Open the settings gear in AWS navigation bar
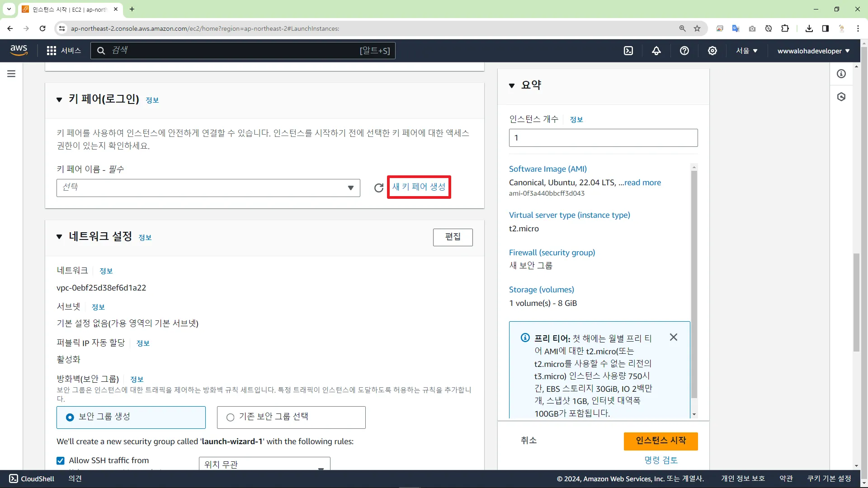The height and width of the screenshot is (488, 868). (712, 51)
